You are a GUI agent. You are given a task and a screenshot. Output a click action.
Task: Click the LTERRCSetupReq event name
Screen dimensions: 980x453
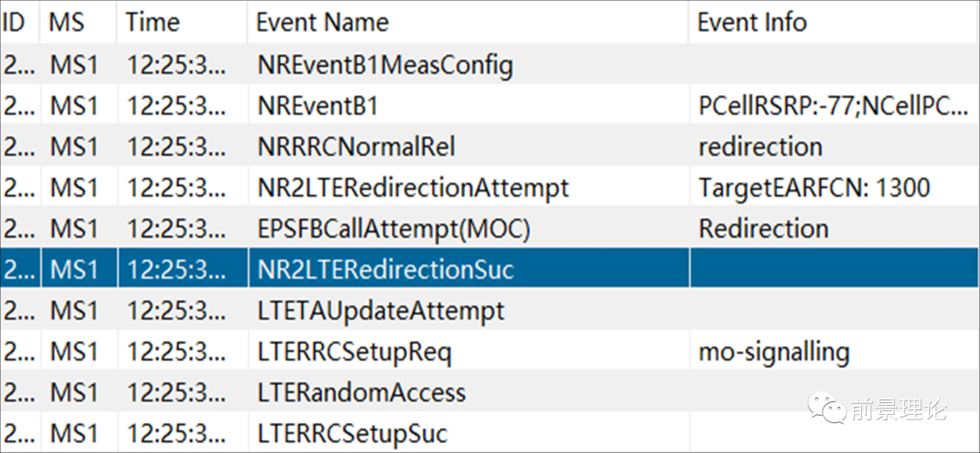[x=355, y=352]
